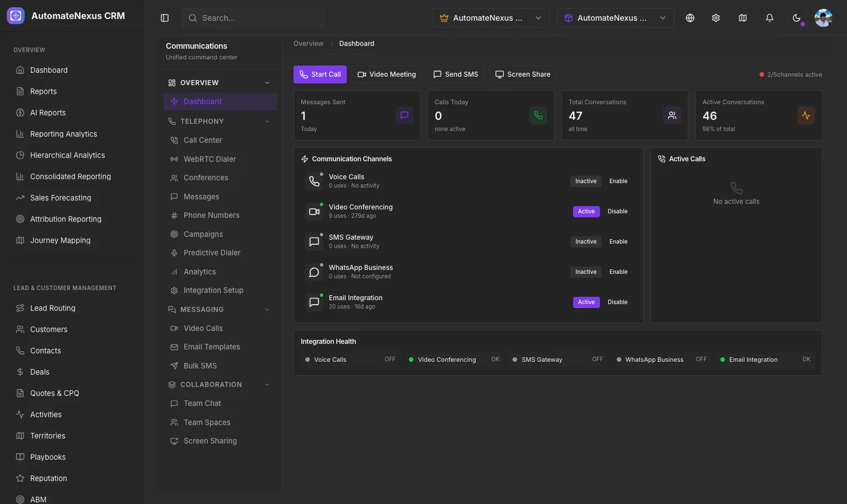This screenshot has height=504, width=847.
Task: Click the Video Conferencing camera icon
Action: [x=314, y=212]
